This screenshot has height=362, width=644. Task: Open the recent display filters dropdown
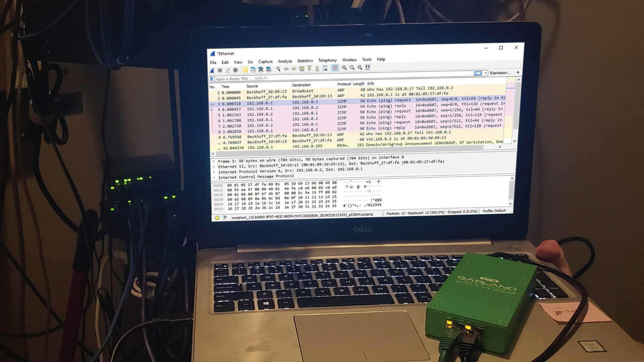coord(485,73)
